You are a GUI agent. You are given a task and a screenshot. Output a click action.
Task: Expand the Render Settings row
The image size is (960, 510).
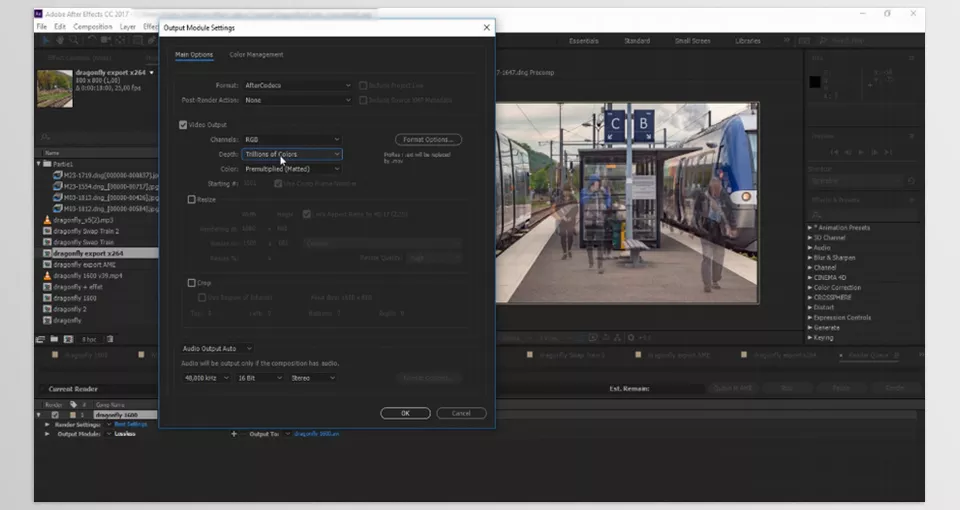coord(47,424)
